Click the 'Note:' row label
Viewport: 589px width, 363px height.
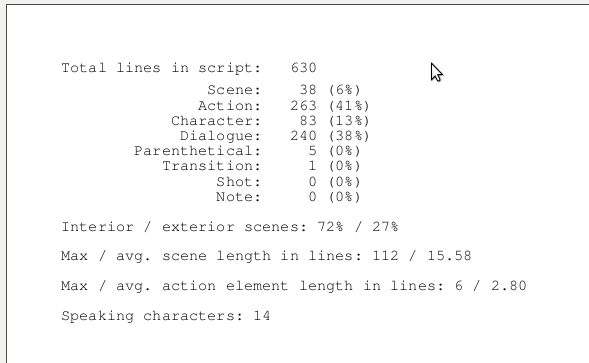click(238, 197)
